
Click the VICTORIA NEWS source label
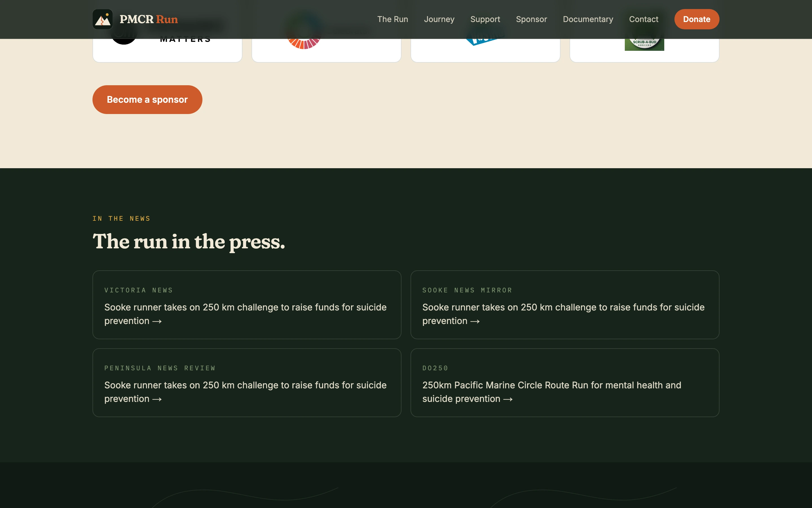tap(139, 290)
